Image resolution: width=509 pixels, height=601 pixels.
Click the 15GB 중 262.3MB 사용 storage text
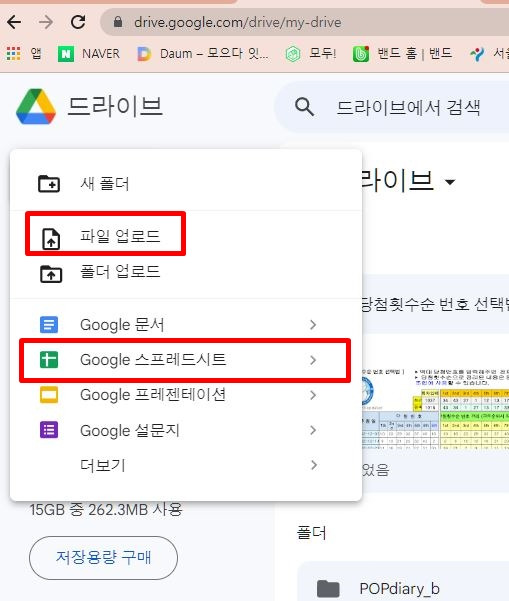pos(106,510)
